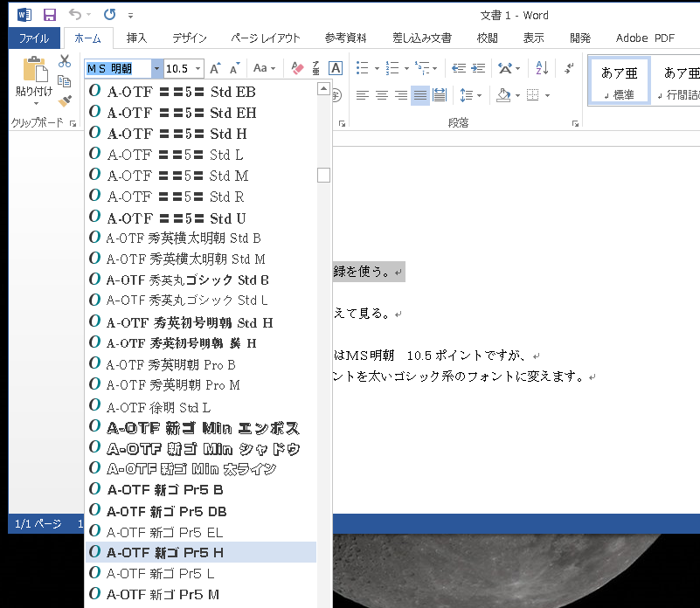Click the font list scrollbar thumb

tap(323, 175)
